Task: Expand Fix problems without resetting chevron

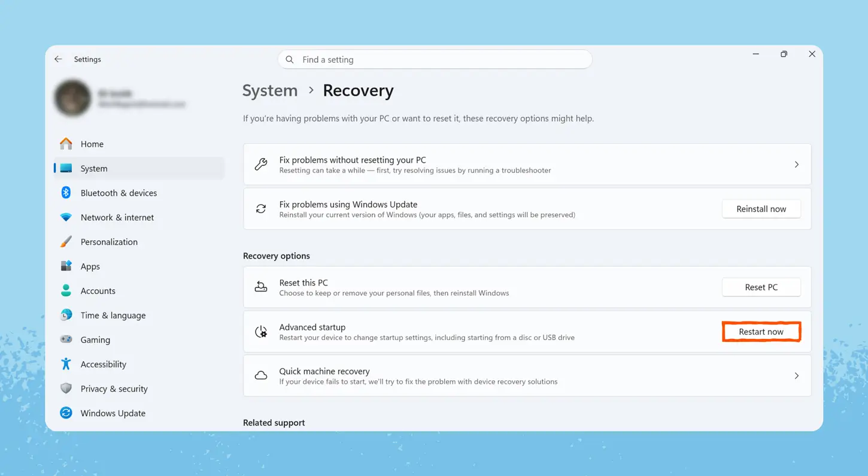Action: pos(797,165)
